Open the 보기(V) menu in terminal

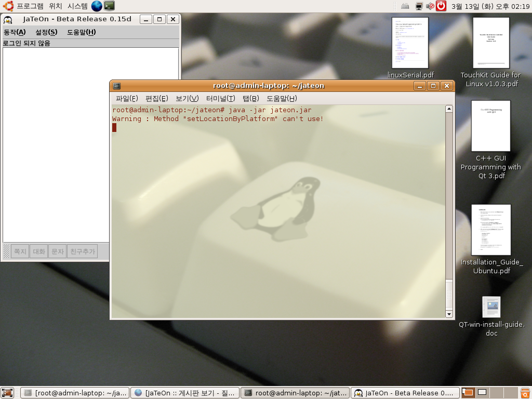click(x=187, y=98)
